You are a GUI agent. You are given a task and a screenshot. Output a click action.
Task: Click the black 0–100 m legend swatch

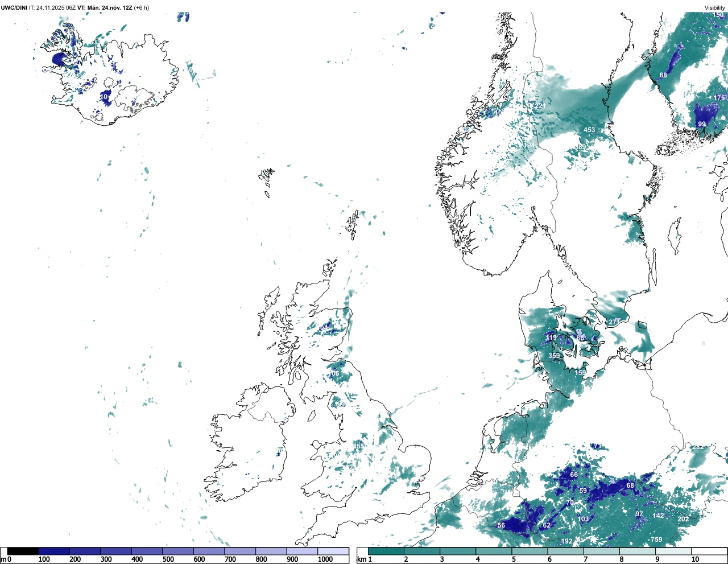point(23,551)
